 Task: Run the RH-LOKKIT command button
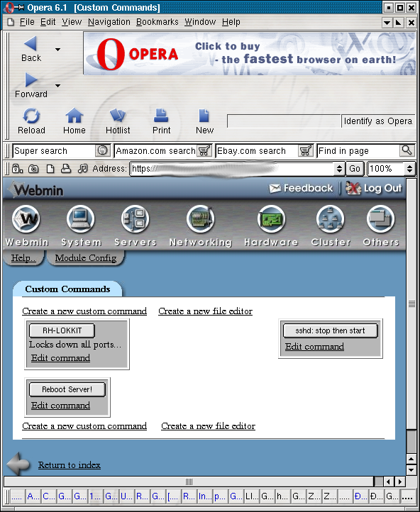coord(62,330)
